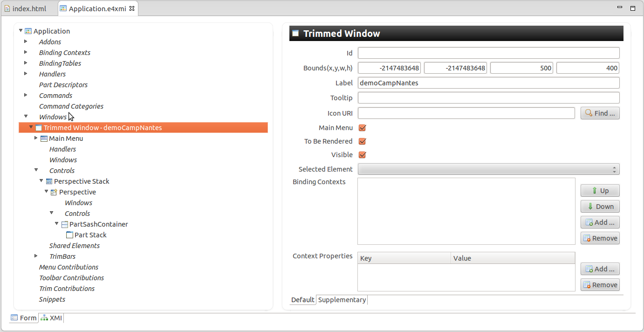Uncheck the Main Menu checkbox
The width and height of the screenshot is (644, 332).
coord(362,128)
